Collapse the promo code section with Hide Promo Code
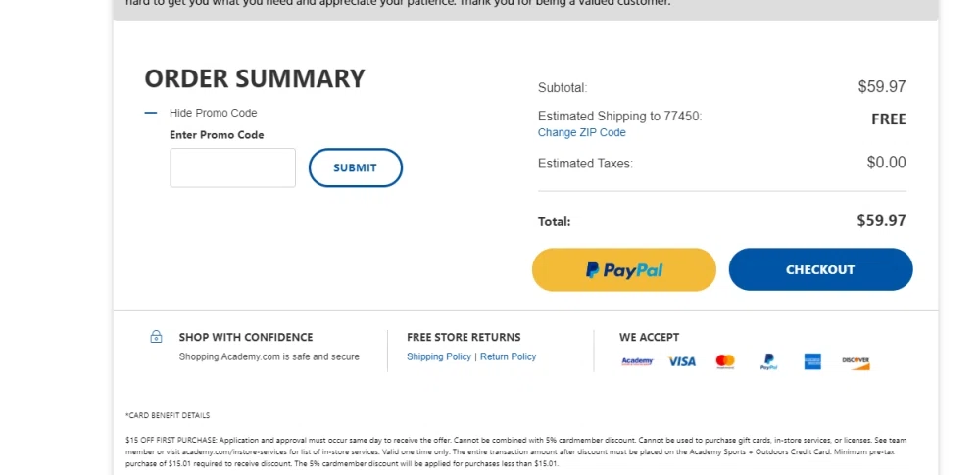 click(213, 113)
